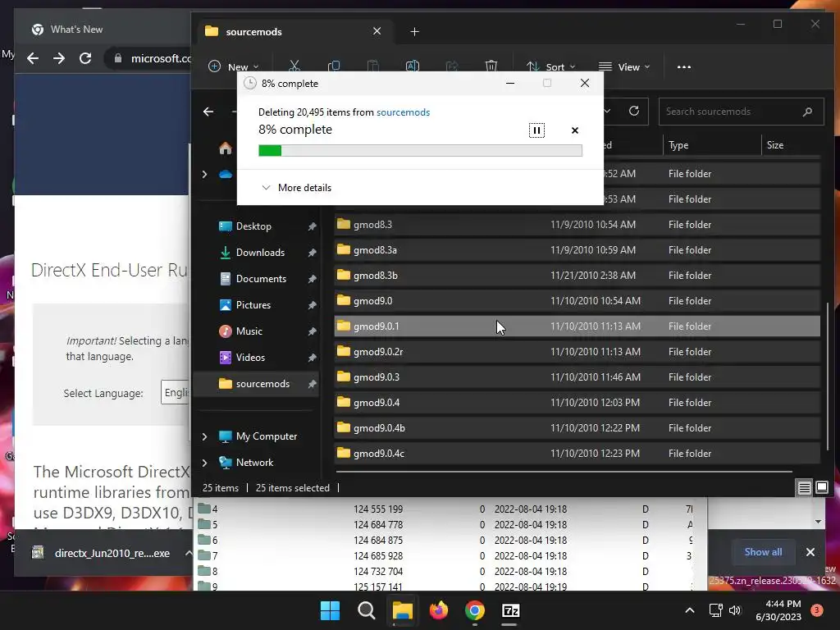Go forward in the Chrome browser
This screenshot has height=630, width=840.
[59, 58]
